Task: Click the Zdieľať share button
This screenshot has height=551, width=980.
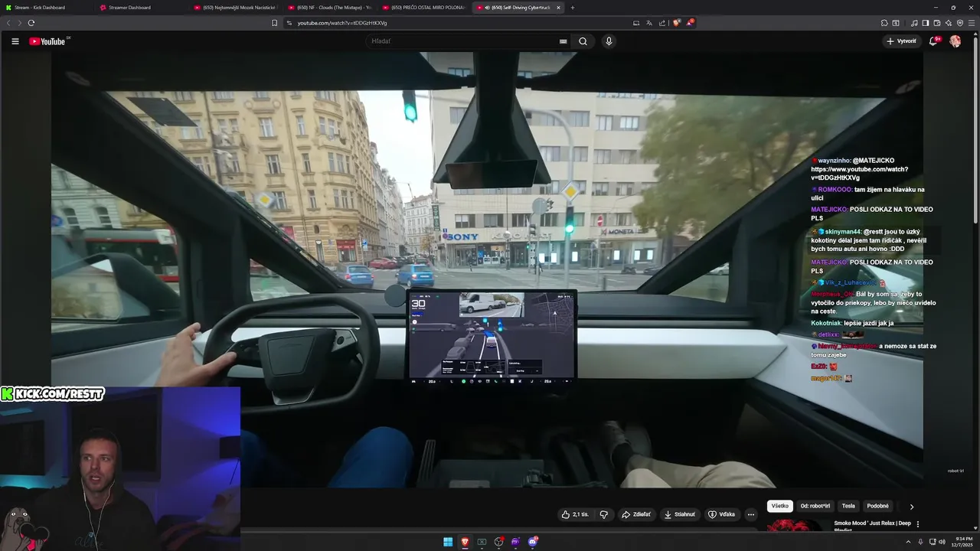Action: (636, 514)
